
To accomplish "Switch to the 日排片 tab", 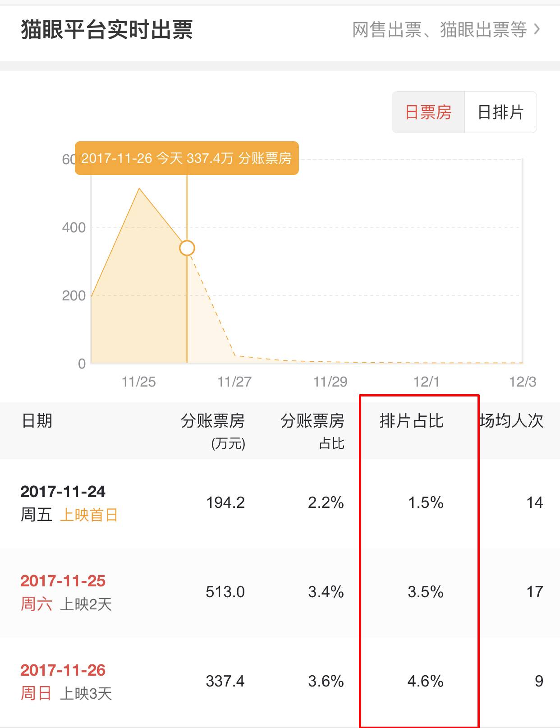I will (x=500, y=112).
